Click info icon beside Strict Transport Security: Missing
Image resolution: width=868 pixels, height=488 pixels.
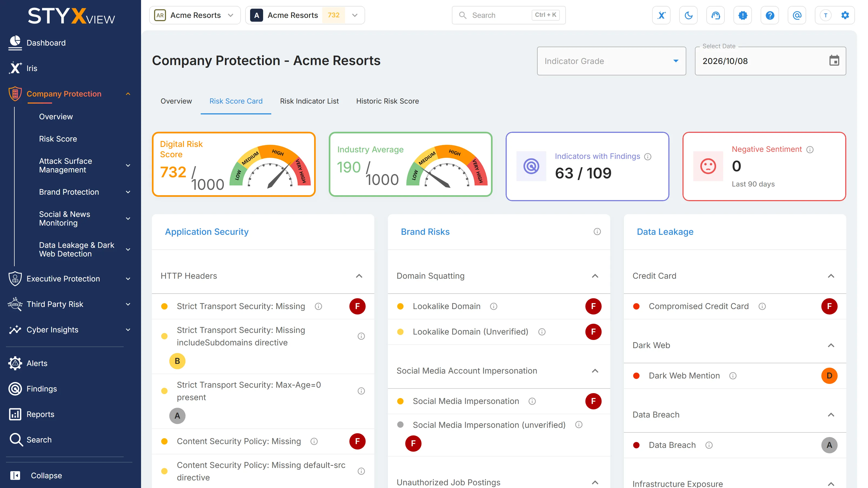[318, 306]
